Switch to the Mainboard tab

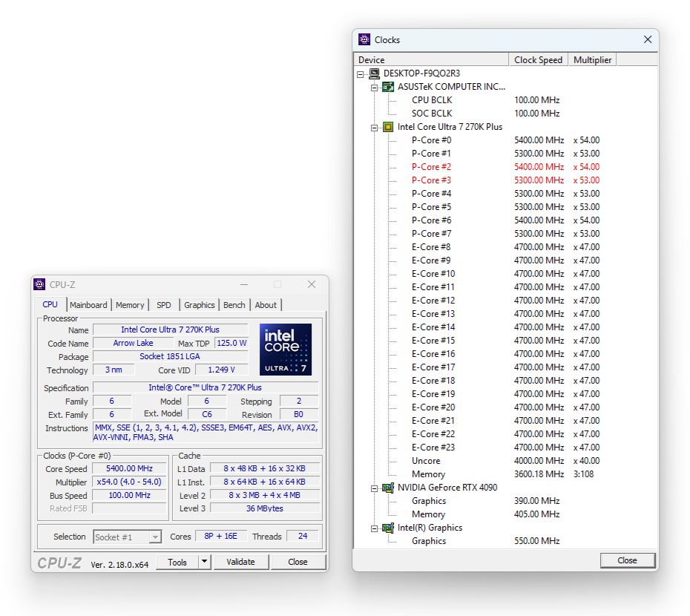(88, 305)
